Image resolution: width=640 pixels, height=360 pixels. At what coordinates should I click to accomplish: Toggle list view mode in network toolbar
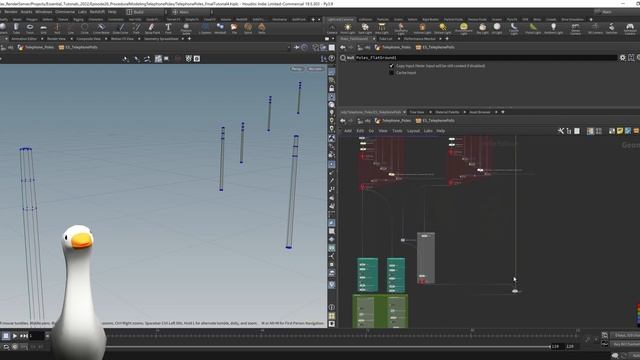[577, 131]
